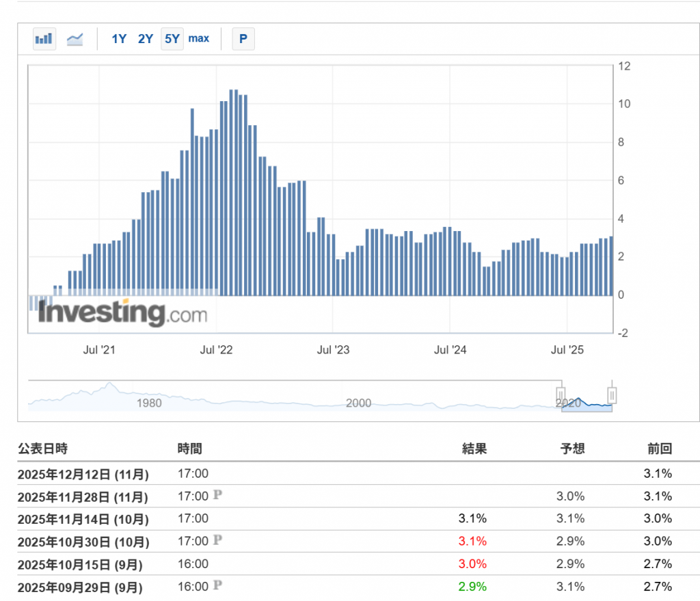Select the 2Y time range
Image resolution: width=700 pixels, height=601 pixels.
click(146, 39)
